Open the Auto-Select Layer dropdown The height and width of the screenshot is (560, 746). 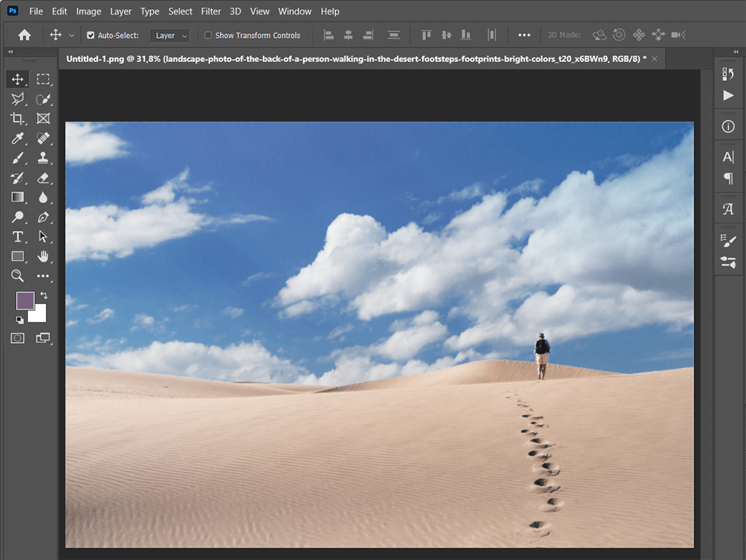click(x=170, y=35)
